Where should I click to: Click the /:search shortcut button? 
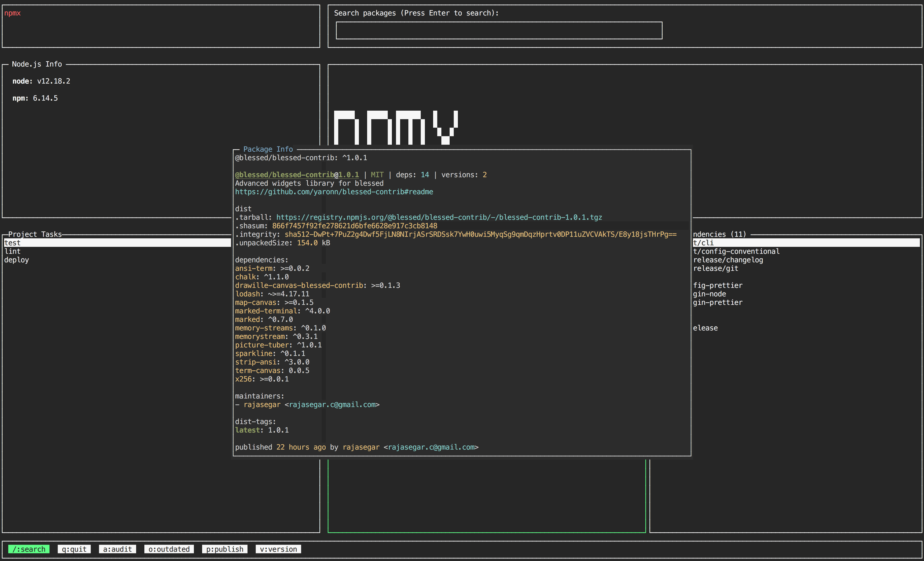tap(29, 549)
